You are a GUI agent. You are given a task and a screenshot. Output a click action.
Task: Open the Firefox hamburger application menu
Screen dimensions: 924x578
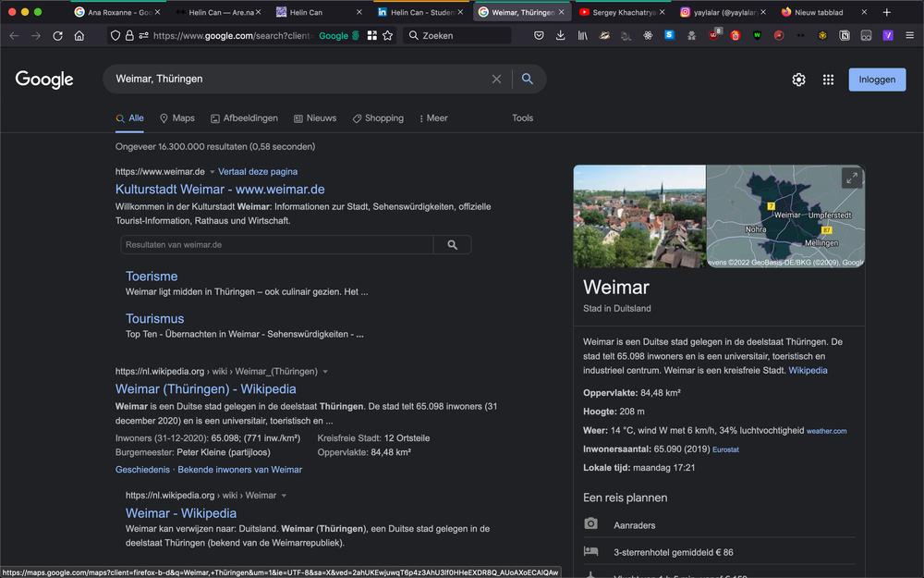coord(910,36)
